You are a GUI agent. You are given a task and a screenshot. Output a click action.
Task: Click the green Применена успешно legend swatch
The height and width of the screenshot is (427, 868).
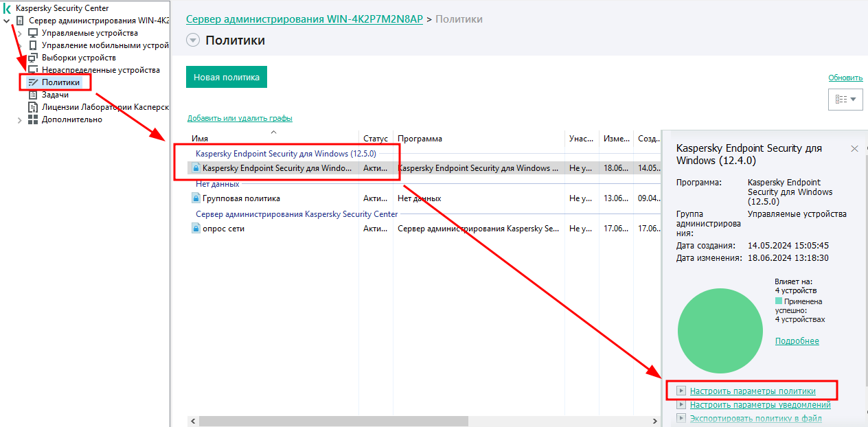tap(779, 301)
